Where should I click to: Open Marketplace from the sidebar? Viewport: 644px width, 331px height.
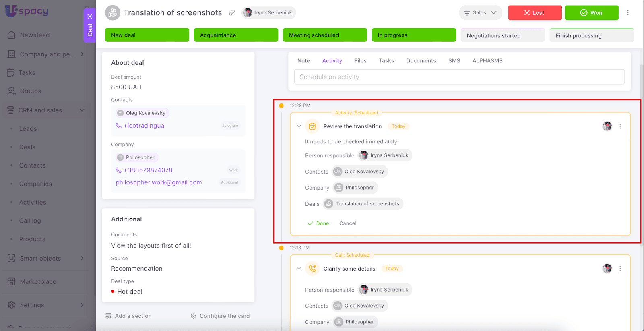click(x=38, y=282)
